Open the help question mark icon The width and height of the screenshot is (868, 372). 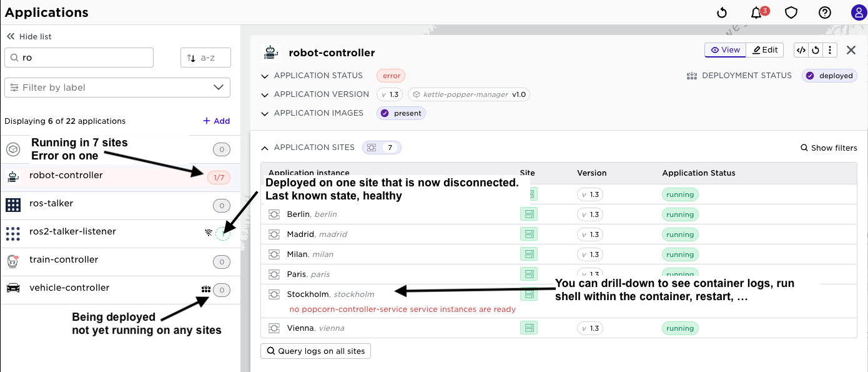825,13
